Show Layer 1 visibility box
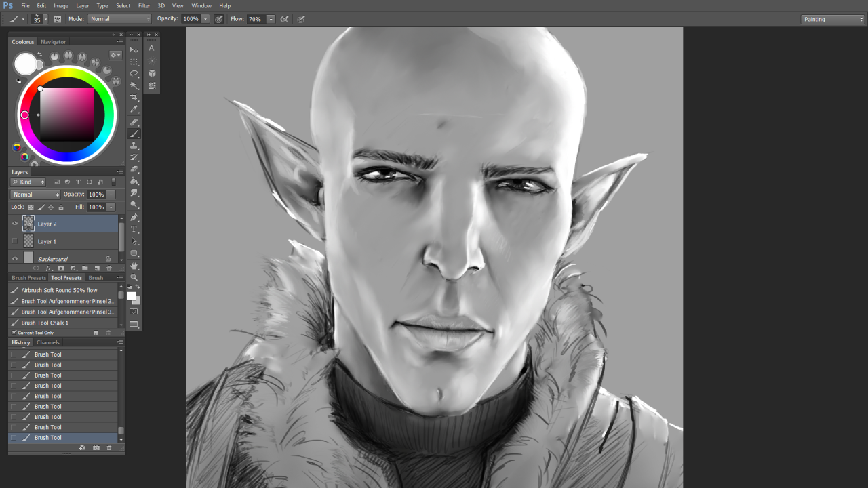Image resolution: width=868 pixels, height=488 pixels. pyautogui.click(x=15, y=241)
